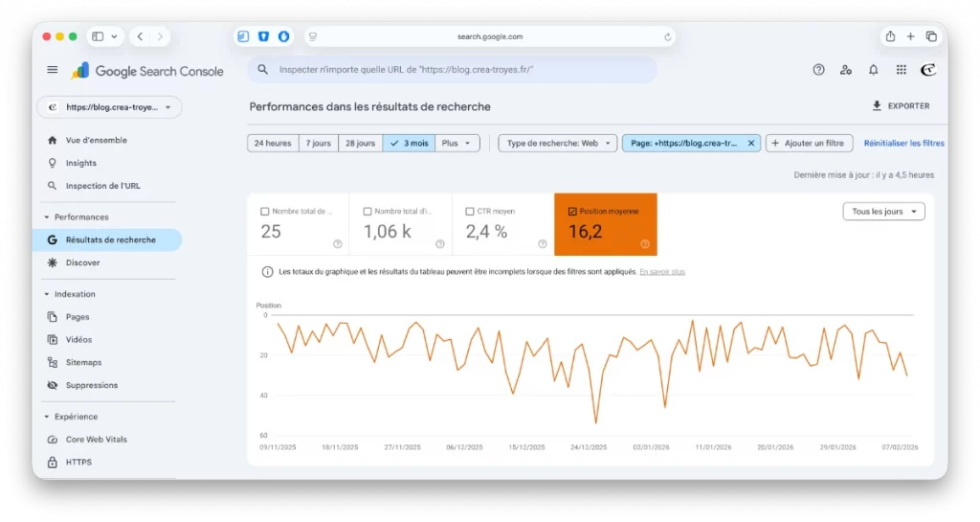980x522 pixels.
Task: Reload the page in the address bar
Action: click(667, 37)
